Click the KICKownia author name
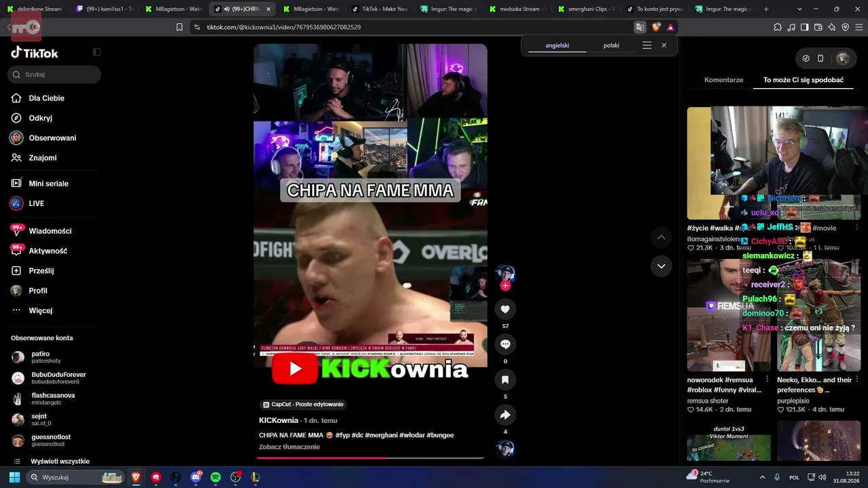Viewport: 868px width, 488px height. [x=279, y=420]
